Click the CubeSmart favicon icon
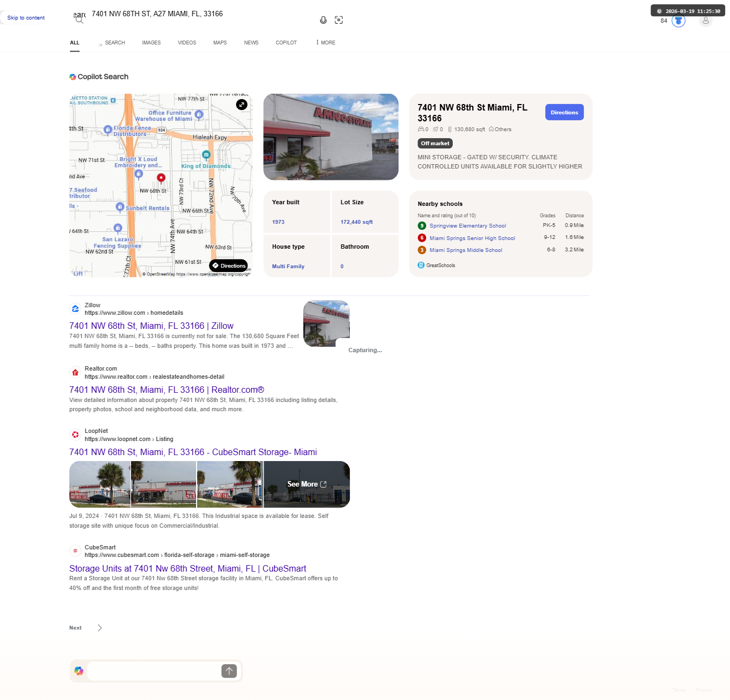 point(75,551)
